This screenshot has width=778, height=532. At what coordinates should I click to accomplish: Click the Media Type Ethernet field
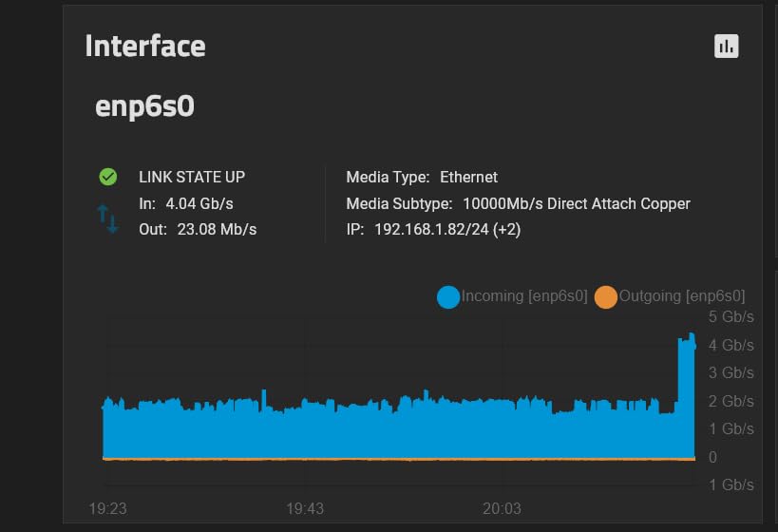click(x=422, y=177)
